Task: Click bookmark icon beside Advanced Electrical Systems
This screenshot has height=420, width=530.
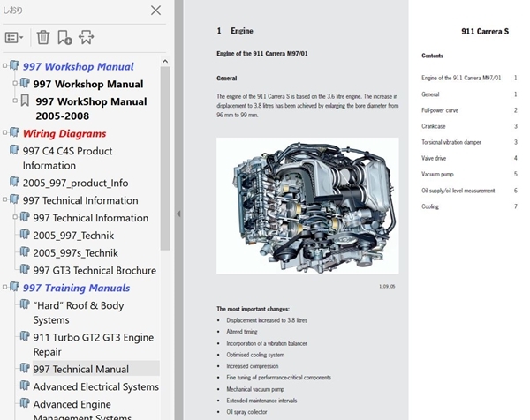Action: 25,386
